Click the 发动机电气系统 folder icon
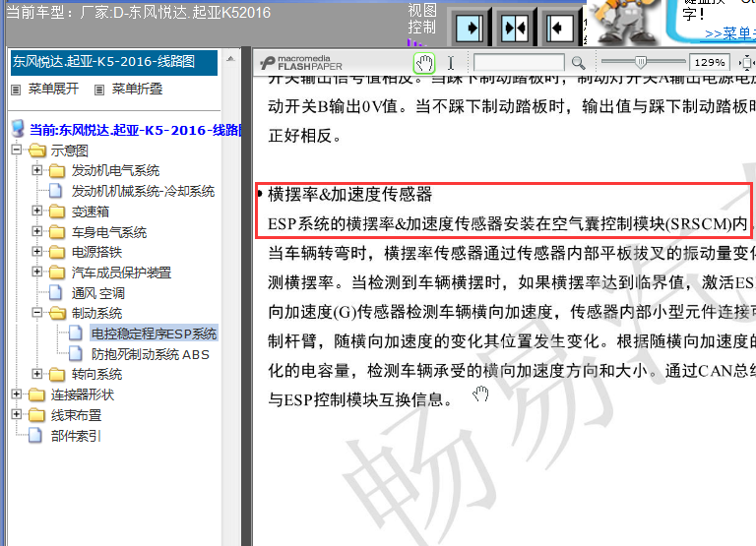This screenshot has height=546, width=756. [57, 170]
